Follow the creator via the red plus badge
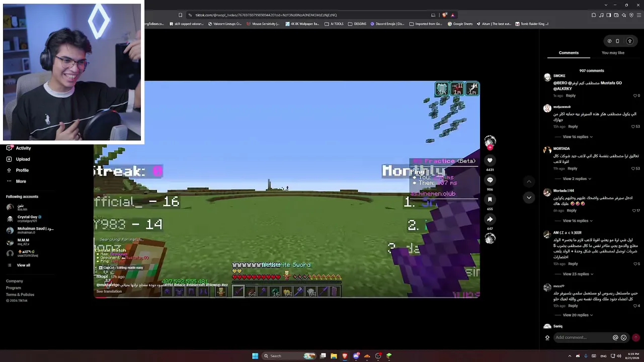This screenshot has height=362, width=644. pyautogui.click(x=490, y=147)
